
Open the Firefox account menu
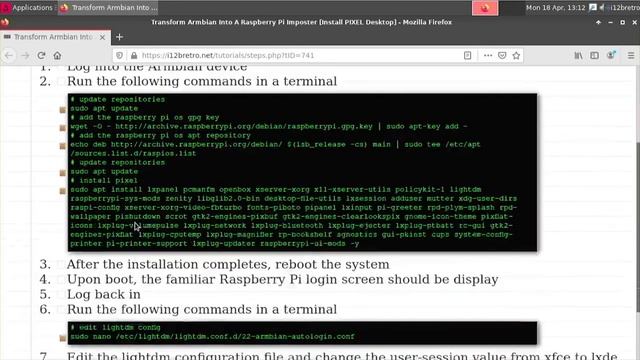click(x=611, y=55)
